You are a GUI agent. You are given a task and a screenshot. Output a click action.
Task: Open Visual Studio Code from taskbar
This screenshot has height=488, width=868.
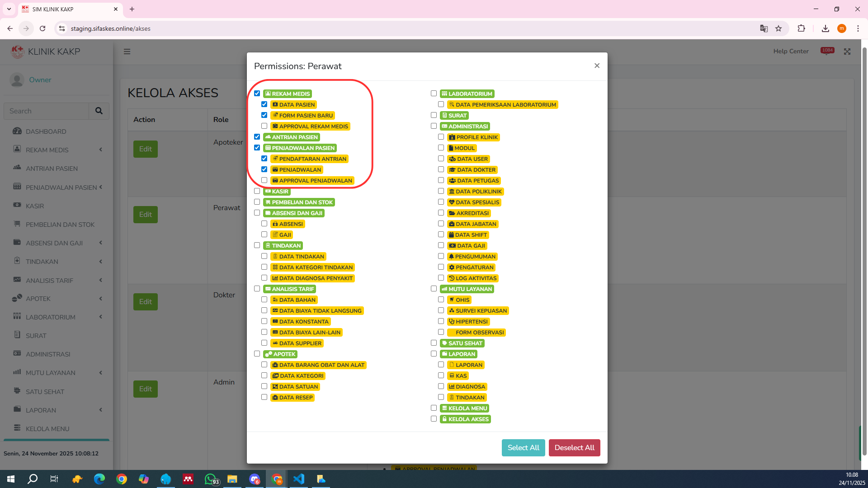point(299,479)
